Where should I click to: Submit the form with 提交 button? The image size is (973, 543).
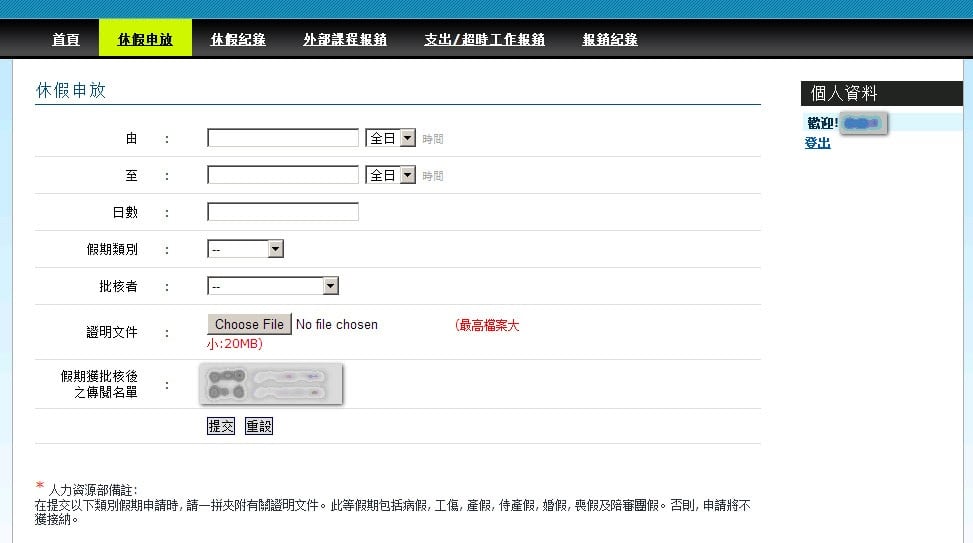click(221, 426)
